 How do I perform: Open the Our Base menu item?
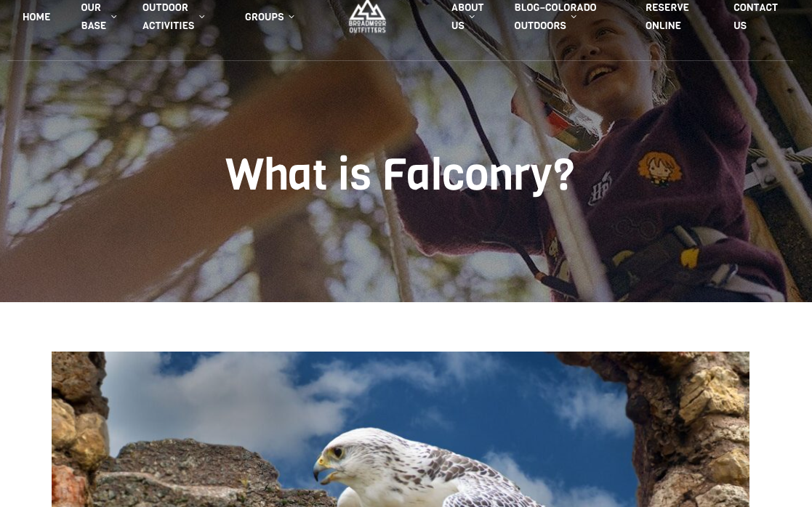click(94, 17)
